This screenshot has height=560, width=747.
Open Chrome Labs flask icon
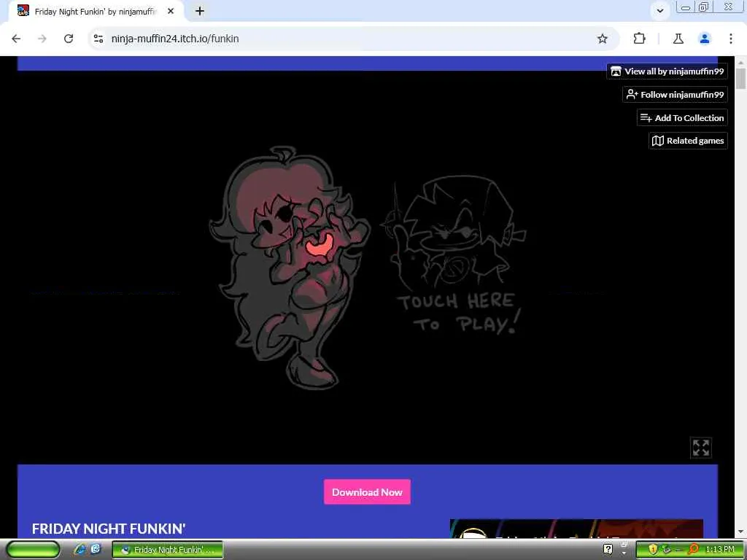(x=678, y=39)
